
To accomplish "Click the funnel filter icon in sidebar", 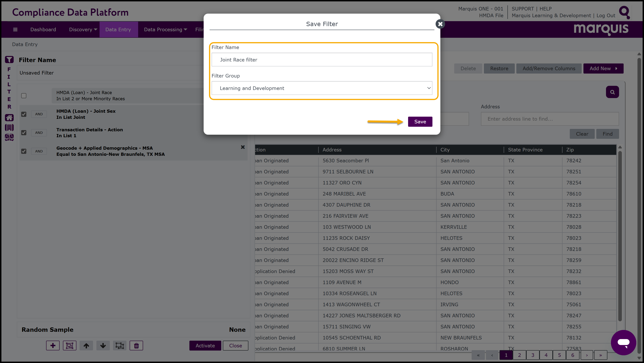I will [x=9, y=60].
